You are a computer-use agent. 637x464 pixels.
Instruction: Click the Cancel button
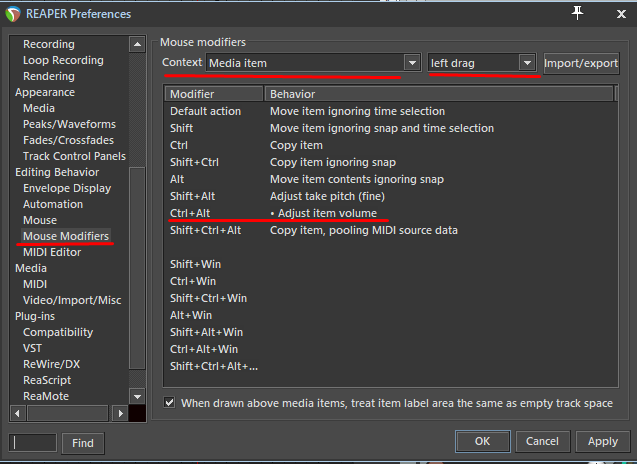pos(542,441)
